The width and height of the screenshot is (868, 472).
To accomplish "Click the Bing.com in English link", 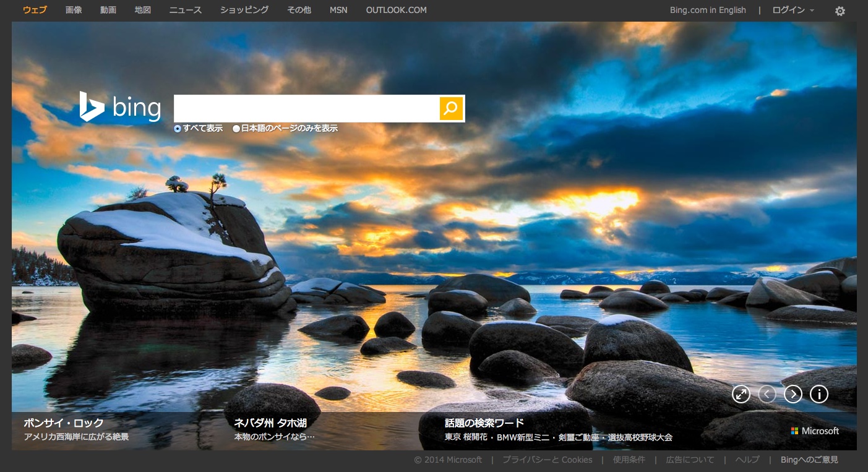I will tap(708, 11).
